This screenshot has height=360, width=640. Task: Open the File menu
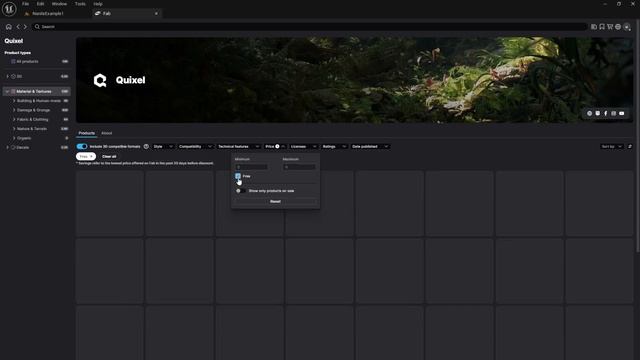click(x=25, y=4)
